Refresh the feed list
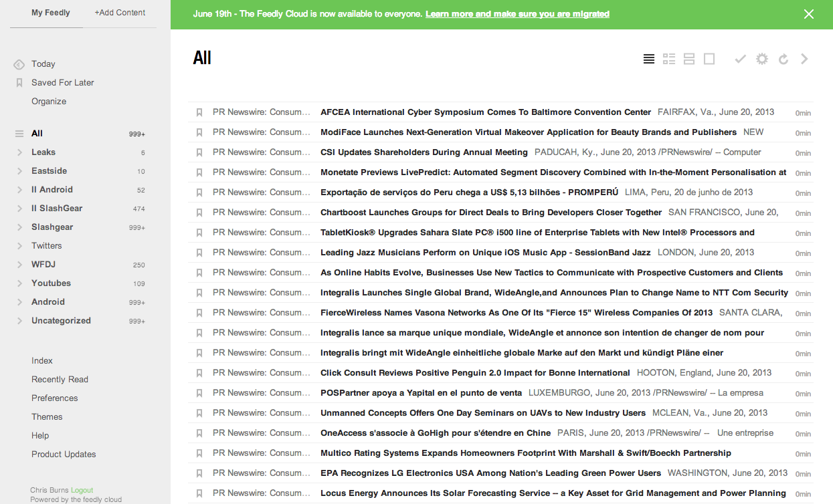 point(783,59)
